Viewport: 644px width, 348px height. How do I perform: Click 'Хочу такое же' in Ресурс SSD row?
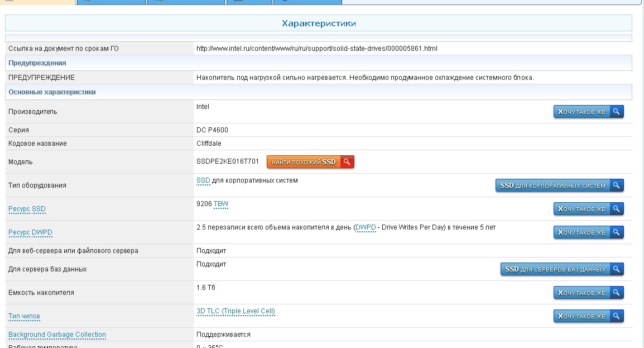(x=589, y=209)
